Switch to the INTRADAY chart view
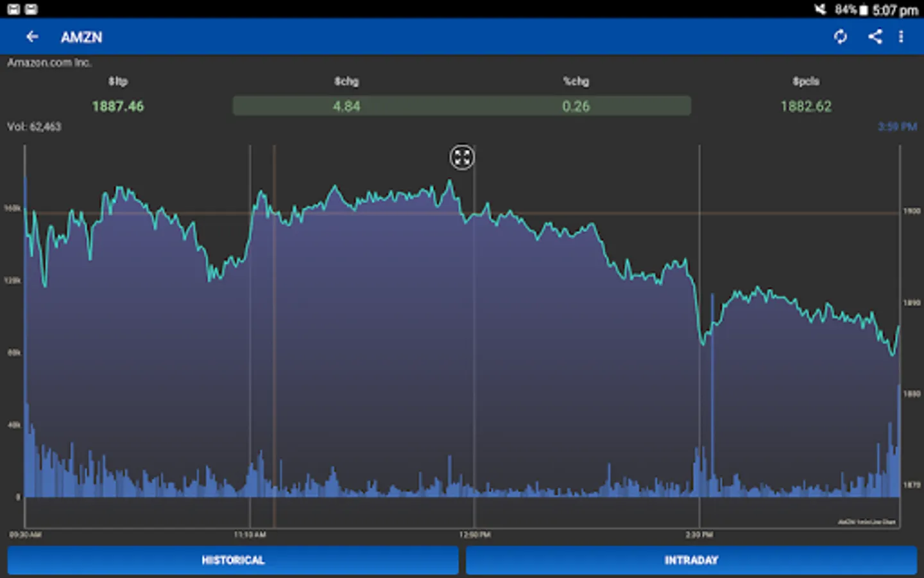The height and width of the screenshot is (578, 924). (691, 560)
